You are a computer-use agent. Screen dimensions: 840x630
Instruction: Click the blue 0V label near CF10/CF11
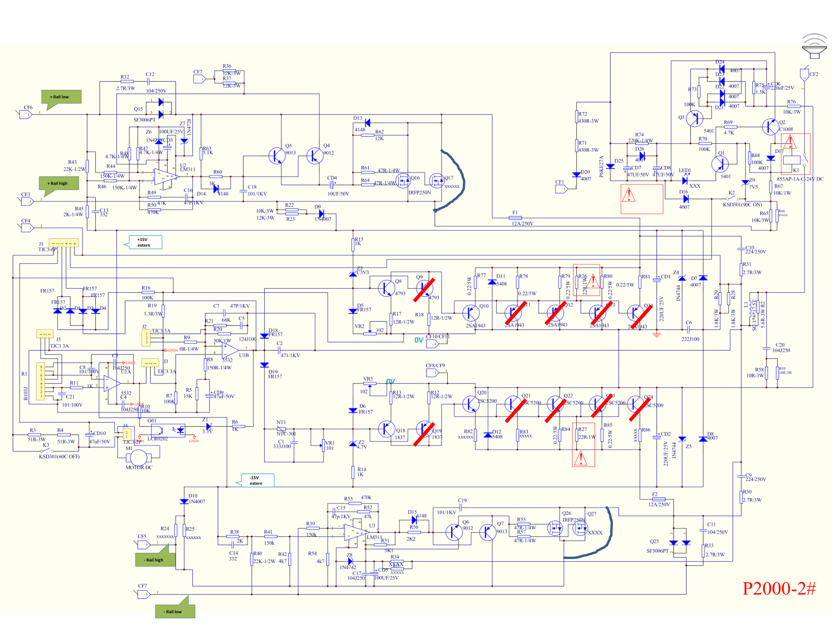pos(418,340)
